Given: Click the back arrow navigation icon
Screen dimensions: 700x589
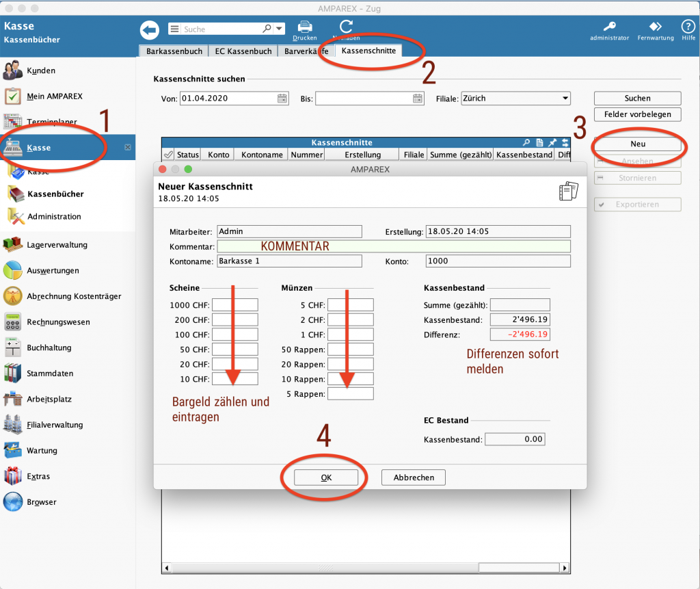Looking at the screenshot, I should [149, 29].
